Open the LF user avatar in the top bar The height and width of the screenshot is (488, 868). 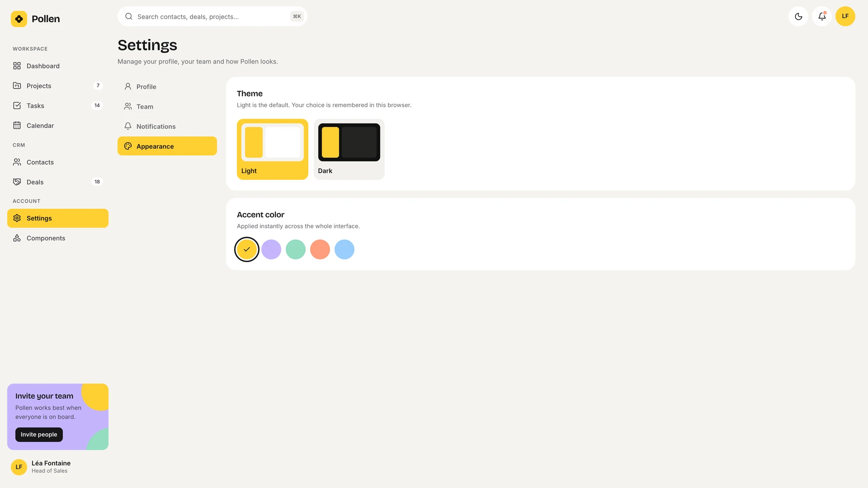845,16
